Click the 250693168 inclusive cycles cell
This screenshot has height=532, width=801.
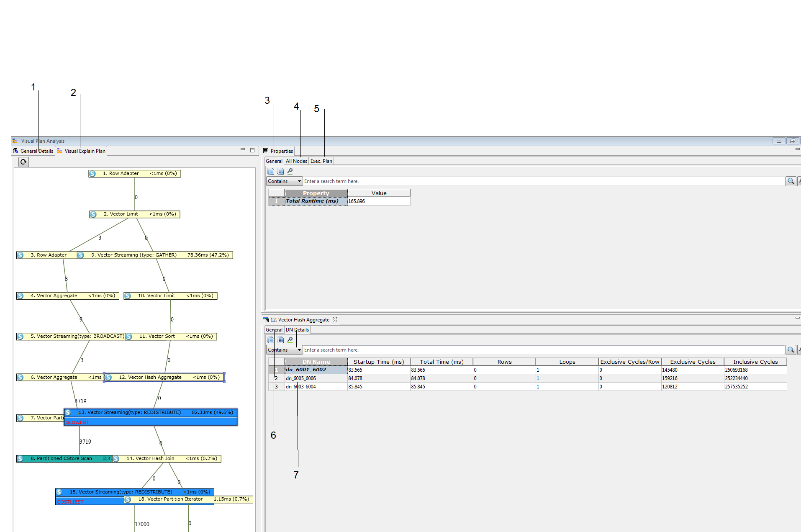point(755,370)
